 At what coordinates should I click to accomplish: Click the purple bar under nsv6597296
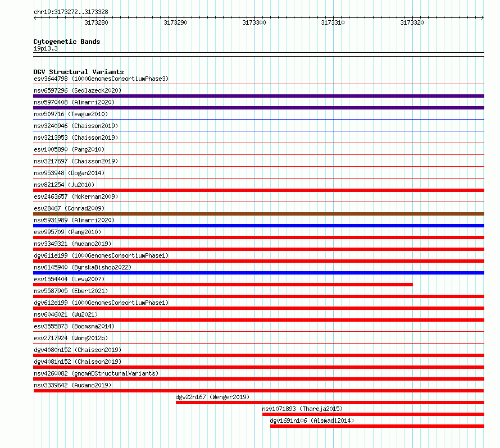pyautogui.click(x=258, y=96)
